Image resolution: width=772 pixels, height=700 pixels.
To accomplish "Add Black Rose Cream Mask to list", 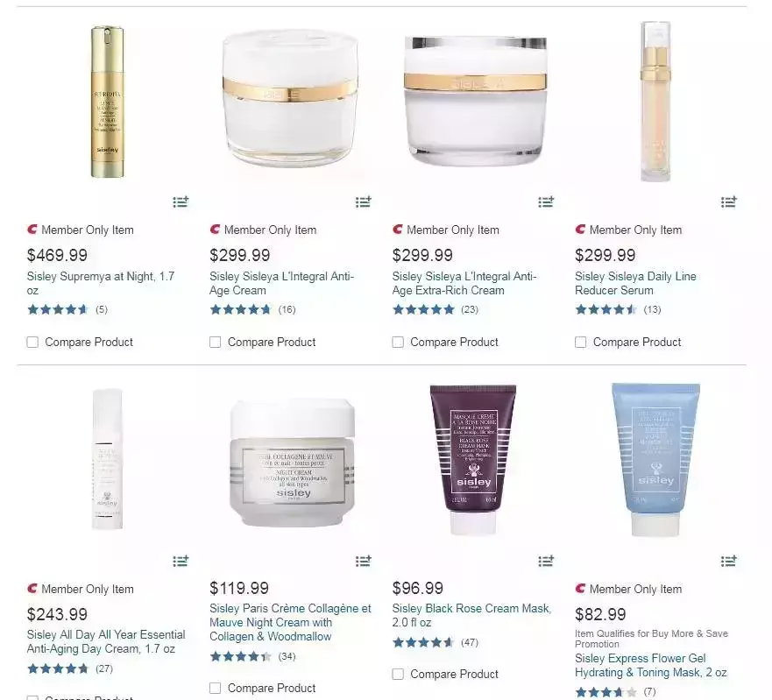I will pyautogui.click(x=546, y=561).
